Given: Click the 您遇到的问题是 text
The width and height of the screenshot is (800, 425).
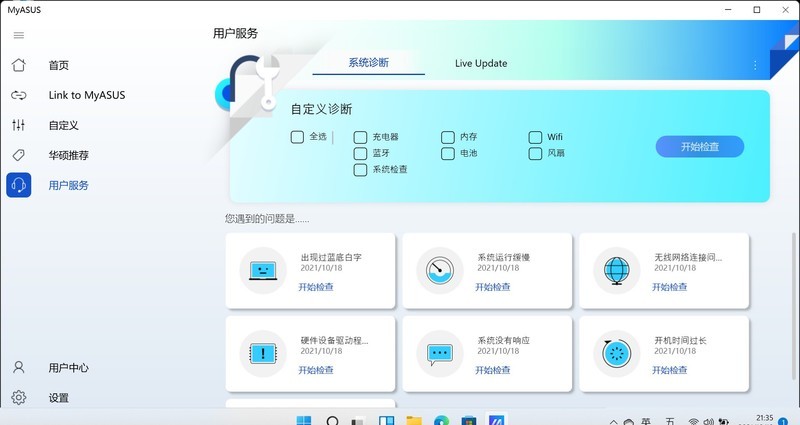Looking at the screenshot, I should pyautogui.click(x=267, y=219).
